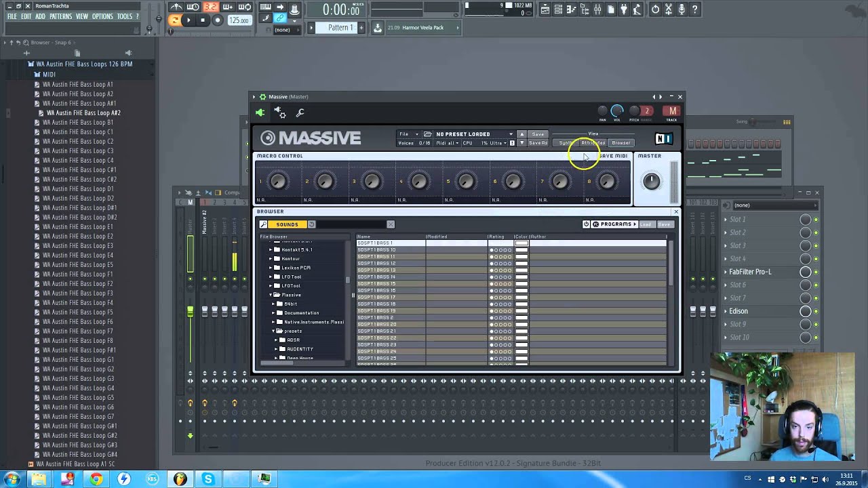The width and height of the screenshot is (868, 488).
Task: Open the EDIT menu
Action: tap(26, 16)
